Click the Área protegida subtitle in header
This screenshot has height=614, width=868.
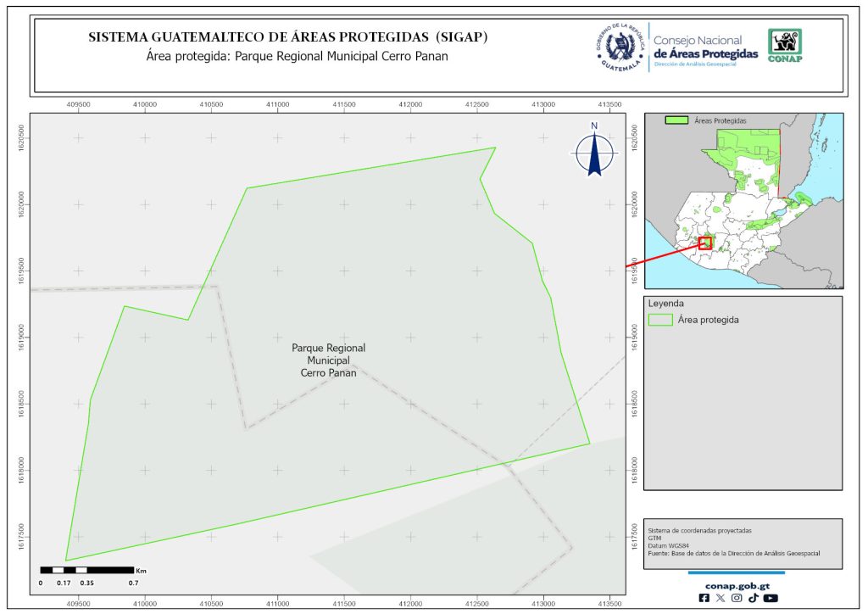click(297, 57)
